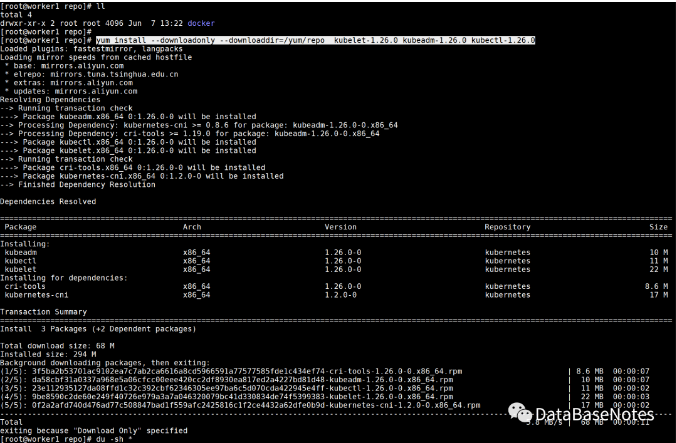This screenshot has height=443, width=676.
Task: Click 'kubectl' in the package table
Action: [x=21, y=261]
